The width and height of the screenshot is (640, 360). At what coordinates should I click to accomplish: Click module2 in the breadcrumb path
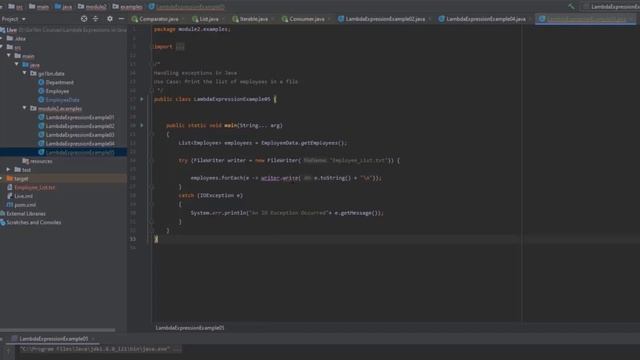[96, 7]
